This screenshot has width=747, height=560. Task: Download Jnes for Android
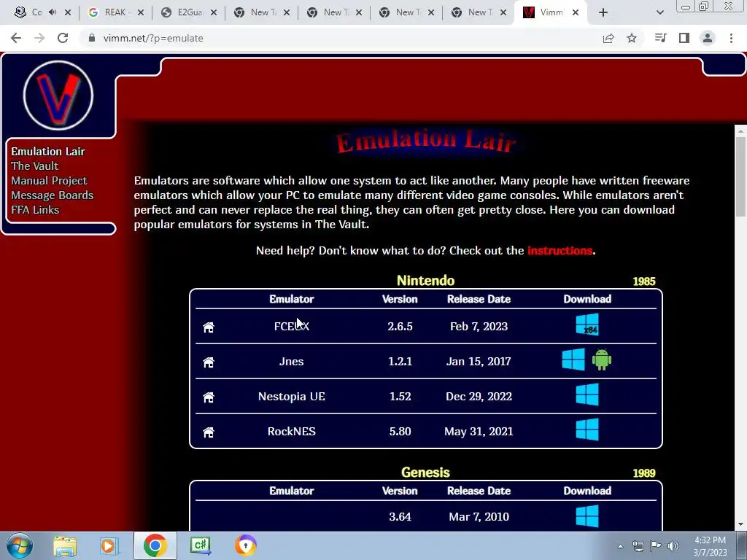[602, 359]
